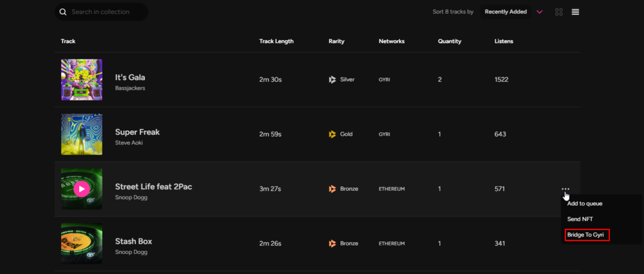This screenshot has width=644, height=274.
Task: Click the Bronze rarity icon for Stash Box
Action: [x=332, y=244]
